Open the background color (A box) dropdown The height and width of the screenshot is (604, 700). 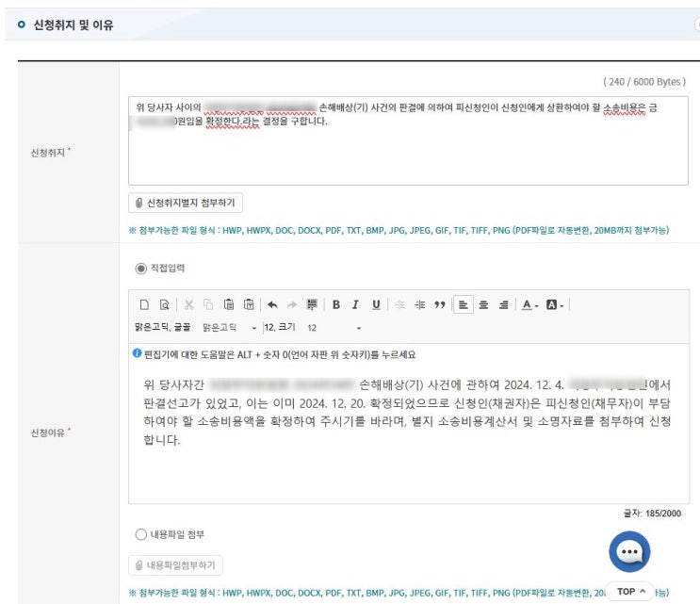point(555,304)
